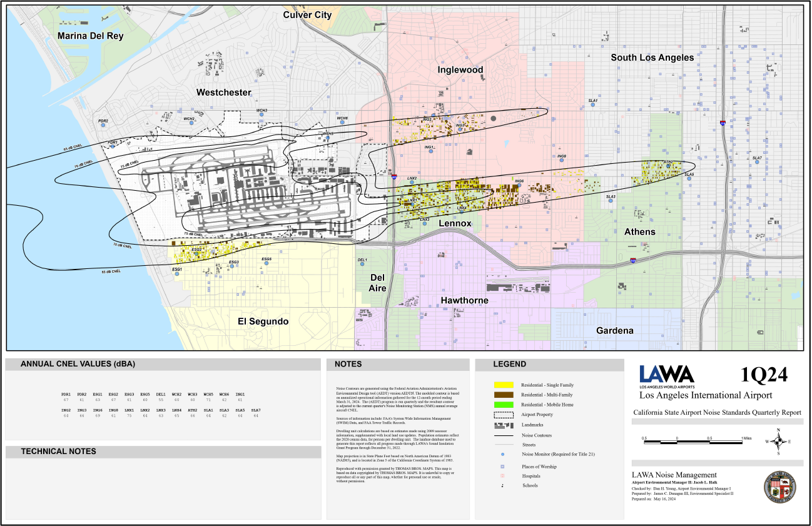Screen dimensions: 812x526
Task: Click the Los Angeles International Airport title
Action: click(706, 395)
